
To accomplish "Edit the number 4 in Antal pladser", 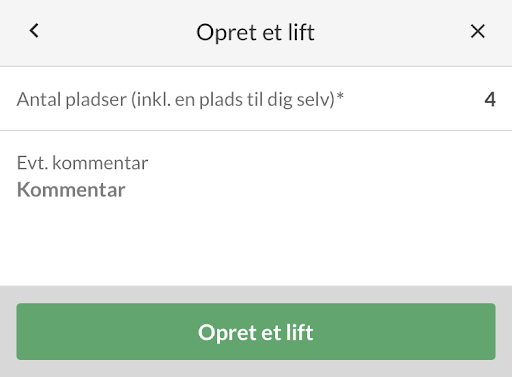I will point(490,99).
